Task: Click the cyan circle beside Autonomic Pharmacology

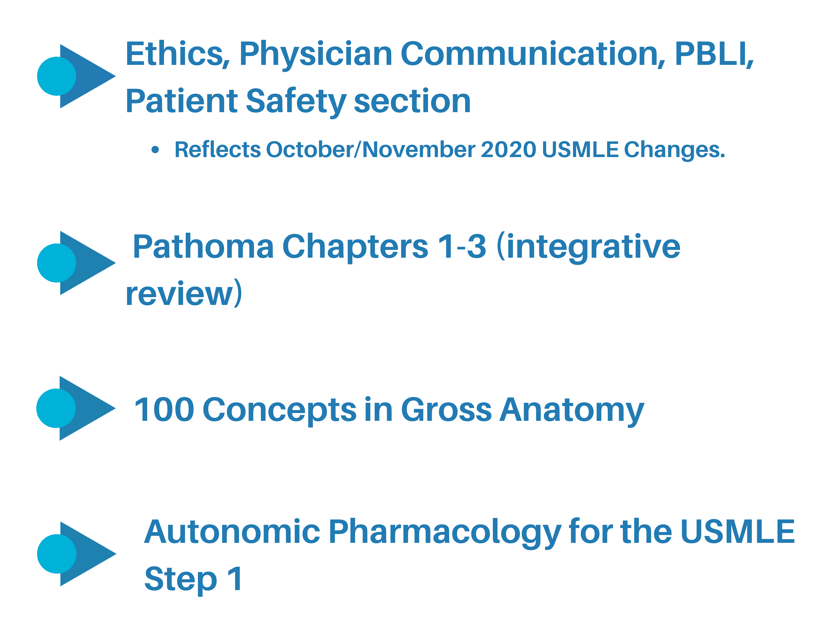Action: 56,554
